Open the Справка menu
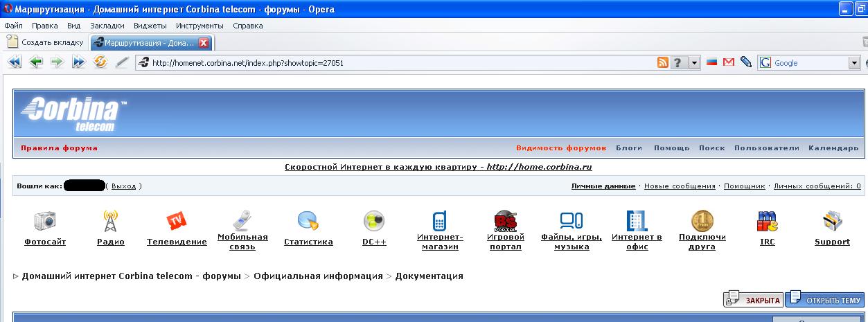 click(x=248, y=26)
